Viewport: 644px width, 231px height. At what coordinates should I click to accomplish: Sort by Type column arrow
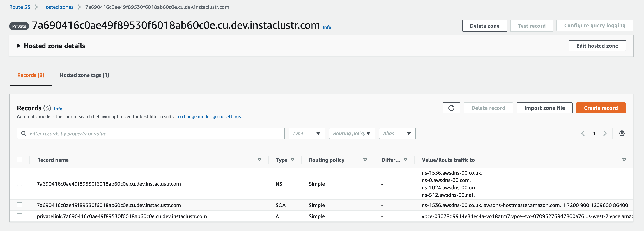(x=293, y=160)
